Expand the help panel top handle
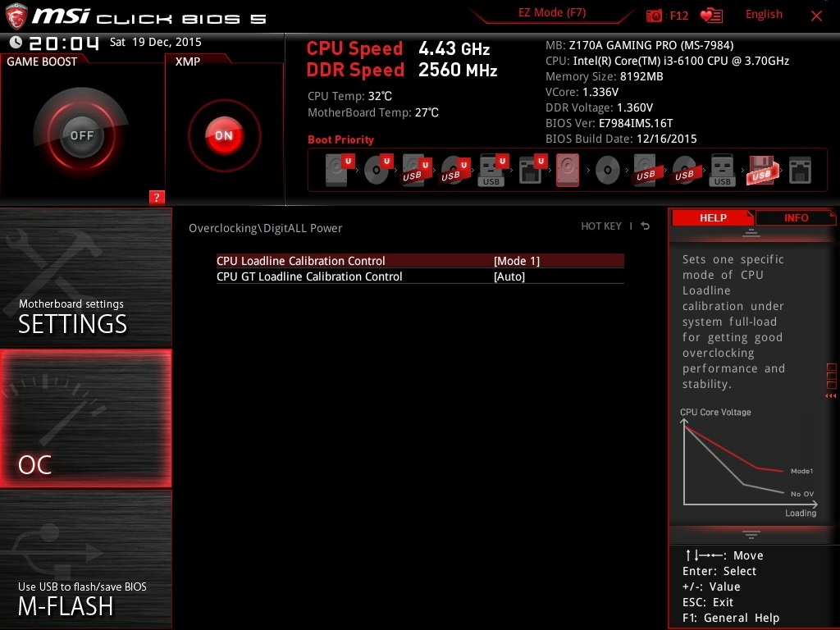 (751, 232)
